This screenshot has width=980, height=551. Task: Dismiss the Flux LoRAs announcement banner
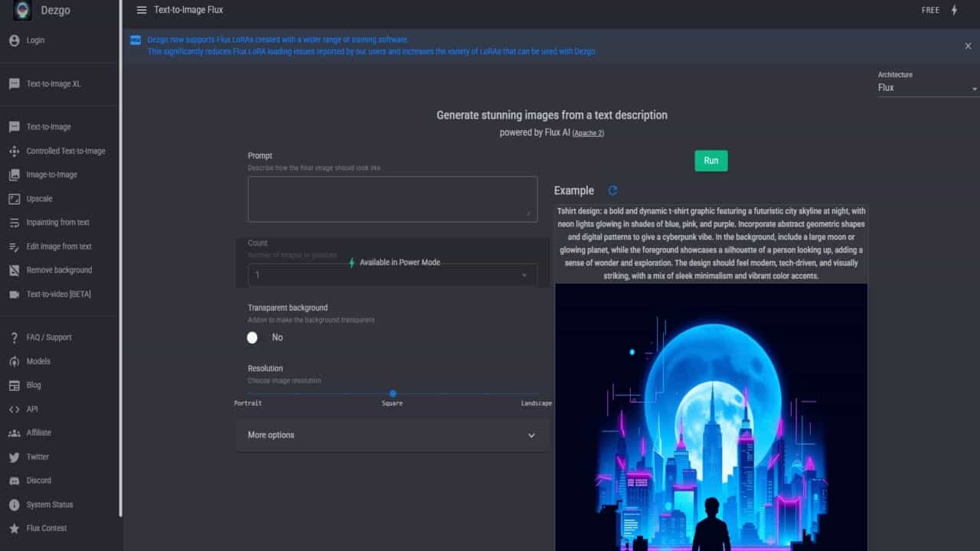(x=968, y=45)
